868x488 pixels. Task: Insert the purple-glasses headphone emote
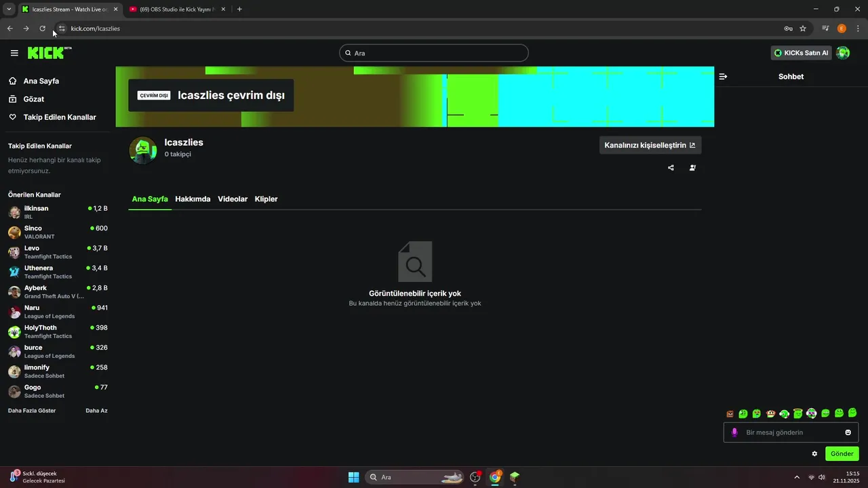coord(811,413)
